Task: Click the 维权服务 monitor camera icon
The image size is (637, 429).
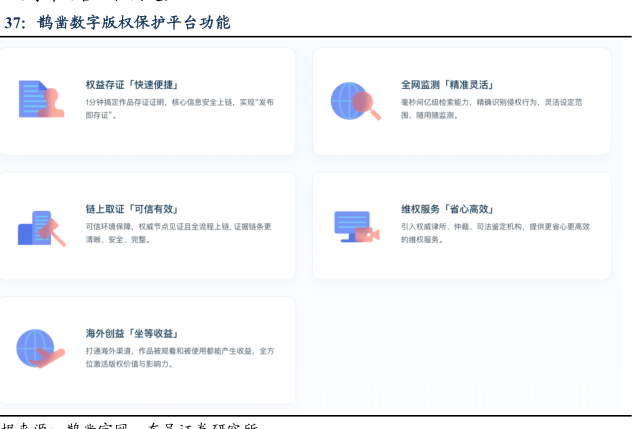Action: point(355,226)
